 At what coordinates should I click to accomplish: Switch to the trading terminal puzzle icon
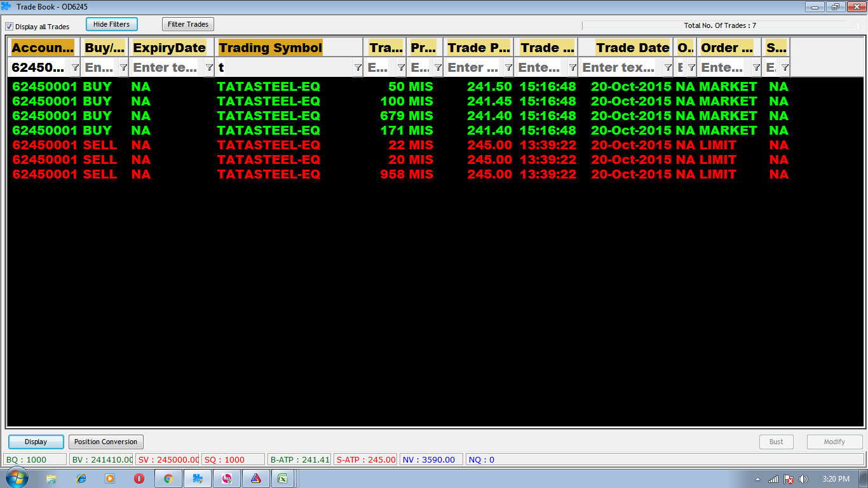(x=198, y=478)
